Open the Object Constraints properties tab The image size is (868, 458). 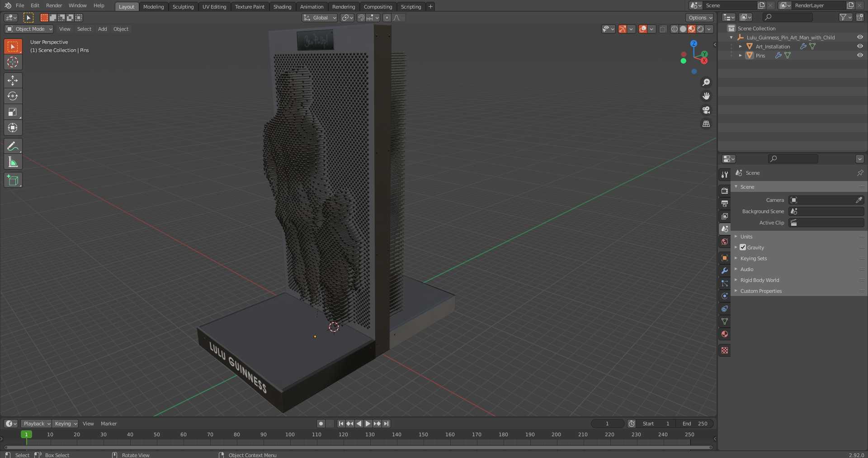(725, 309)
